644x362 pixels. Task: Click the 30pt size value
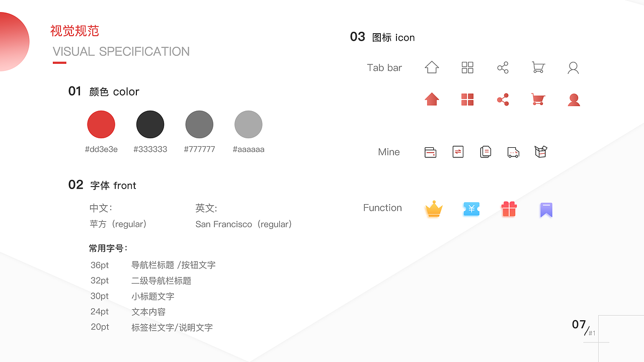(x=100, y=296)
